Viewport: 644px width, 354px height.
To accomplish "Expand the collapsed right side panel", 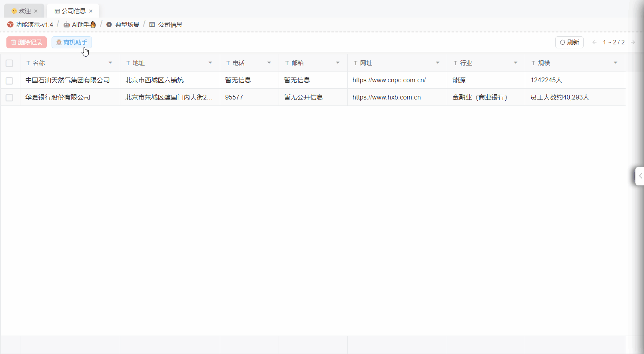I will [x=640, y=176].
